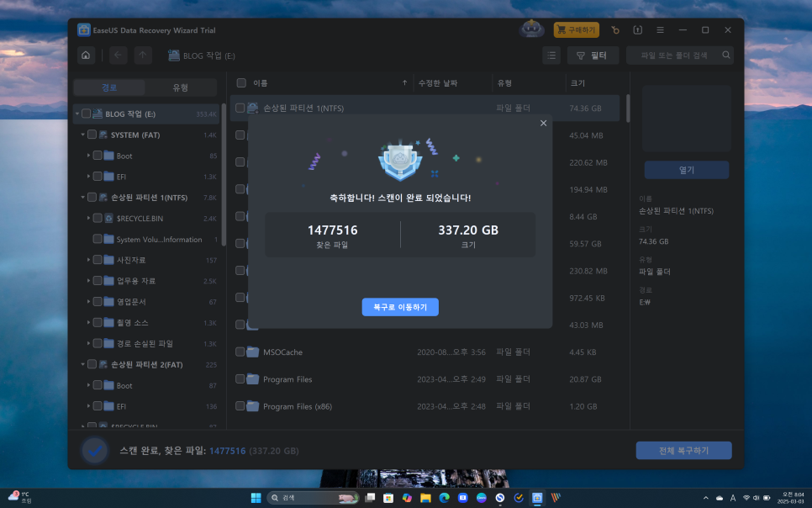Check the MSOCache row checkbox
The width and height of the screenshot is (812, 508).
tap(240, 352)
